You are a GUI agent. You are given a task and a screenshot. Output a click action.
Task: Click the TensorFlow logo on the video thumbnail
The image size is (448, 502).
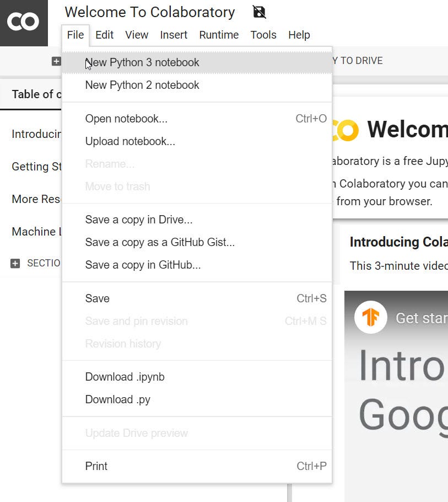(x=371, y=317)
